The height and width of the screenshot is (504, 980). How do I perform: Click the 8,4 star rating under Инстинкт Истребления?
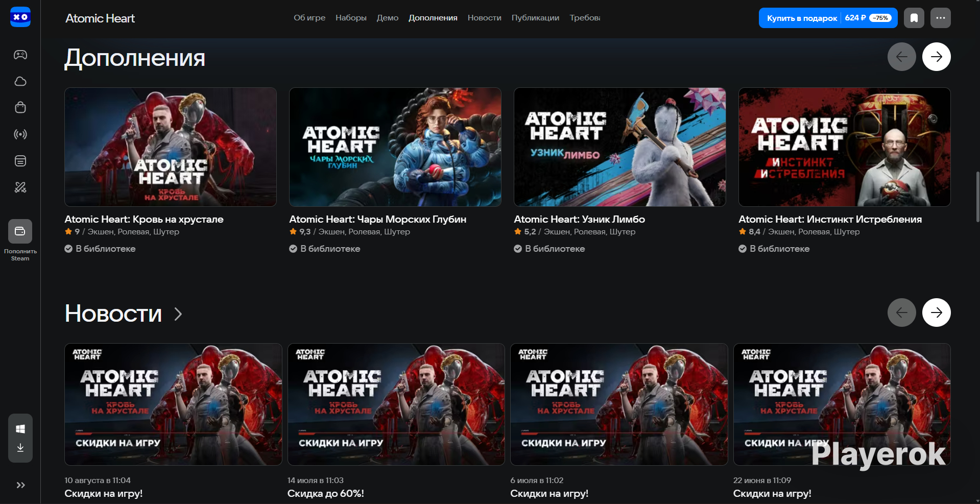pyautogui.click(x=749, y=232)
